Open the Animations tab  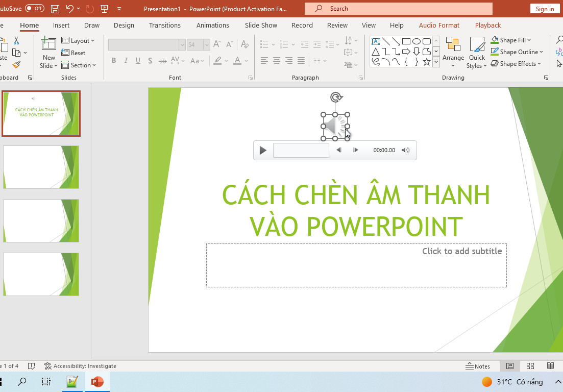(212, 25)
